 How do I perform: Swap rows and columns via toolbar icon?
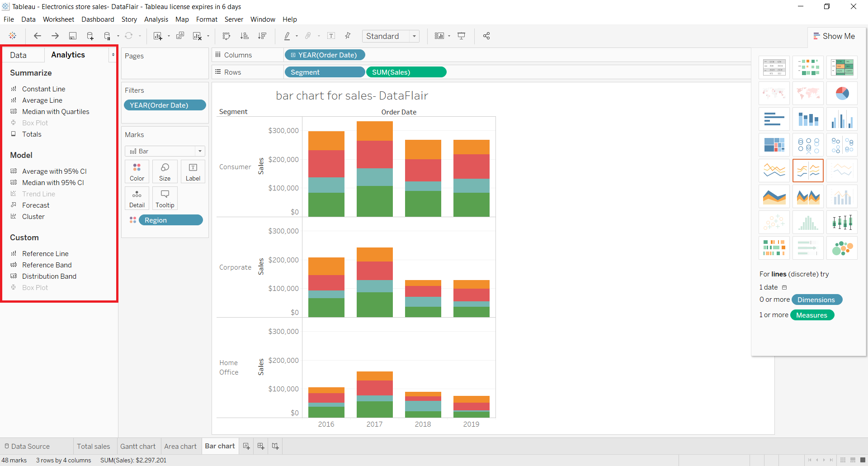pyautogui.click(x=226, y=36)
